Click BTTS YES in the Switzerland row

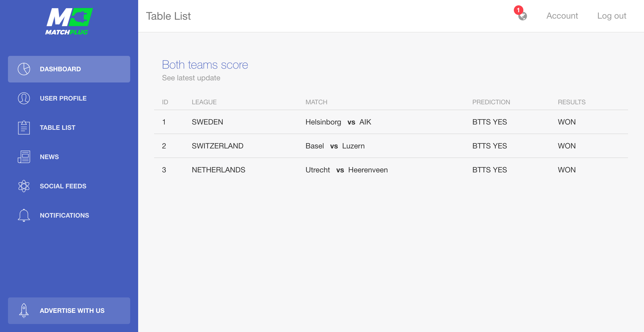[x=490, y=146]
